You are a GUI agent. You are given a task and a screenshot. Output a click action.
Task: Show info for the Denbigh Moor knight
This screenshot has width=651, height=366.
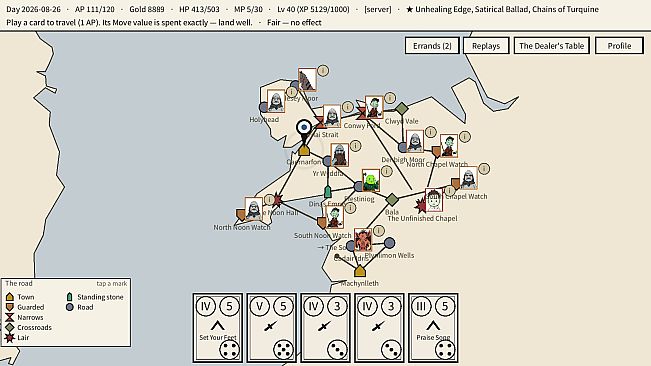(x=431, y=132)
